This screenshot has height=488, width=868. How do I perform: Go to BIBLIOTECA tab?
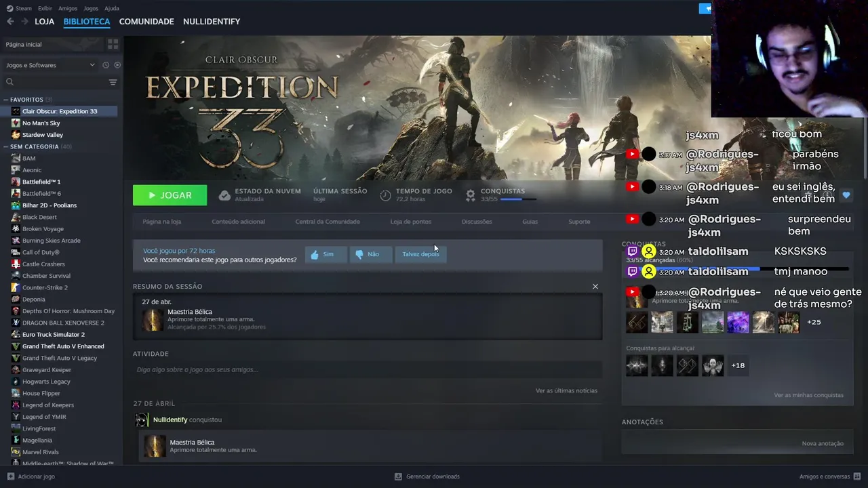click(87, 22)
